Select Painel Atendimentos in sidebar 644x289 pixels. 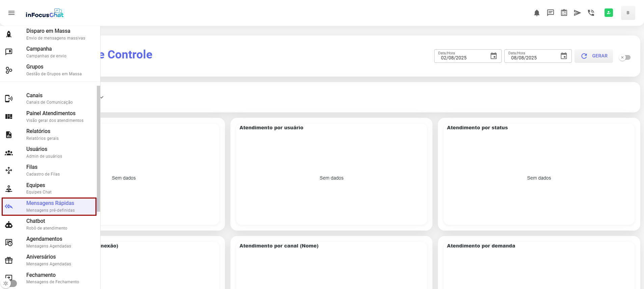[51, 116]
